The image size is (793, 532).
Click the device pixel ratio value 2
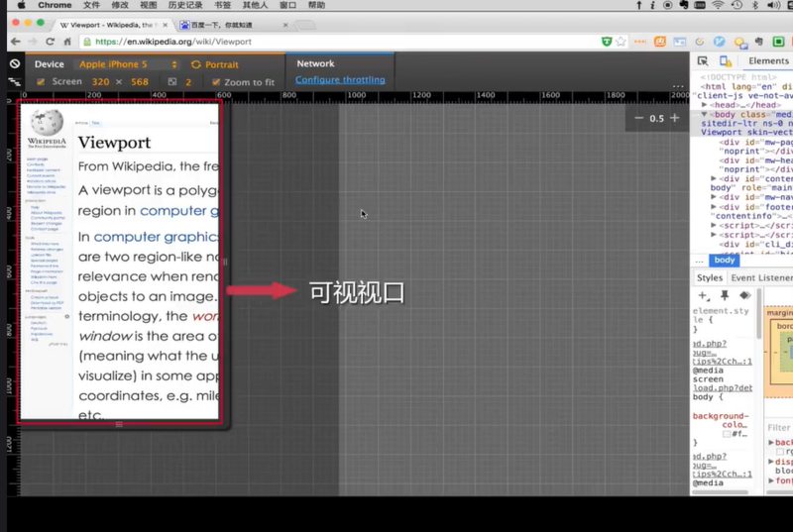point(188,82)
